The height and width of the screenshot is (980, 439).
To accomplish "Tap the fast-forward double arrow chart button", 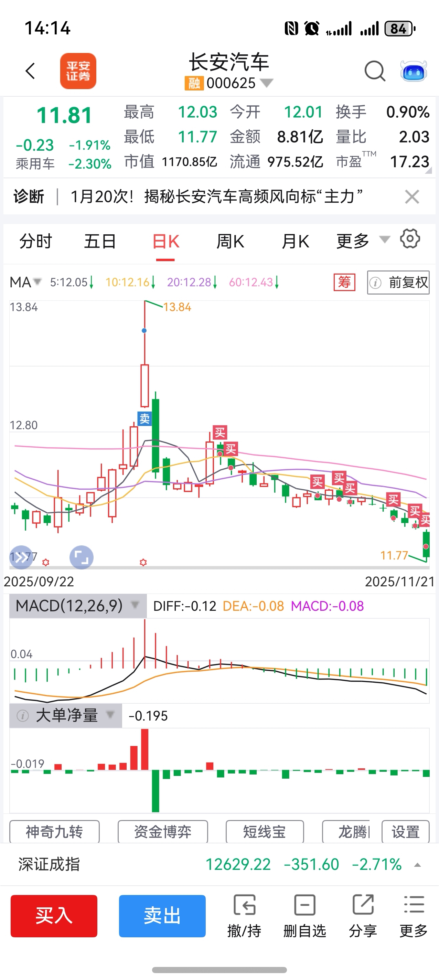I will [x=21, y=557].
